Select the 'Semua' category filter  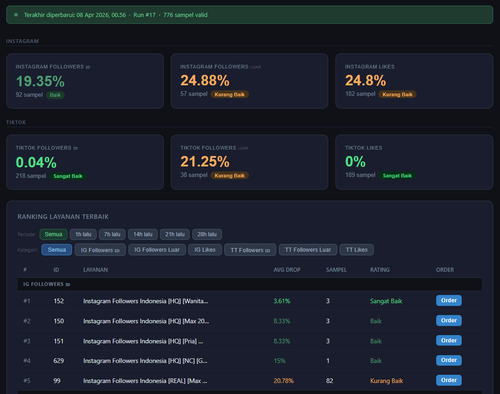pos(57,250)
